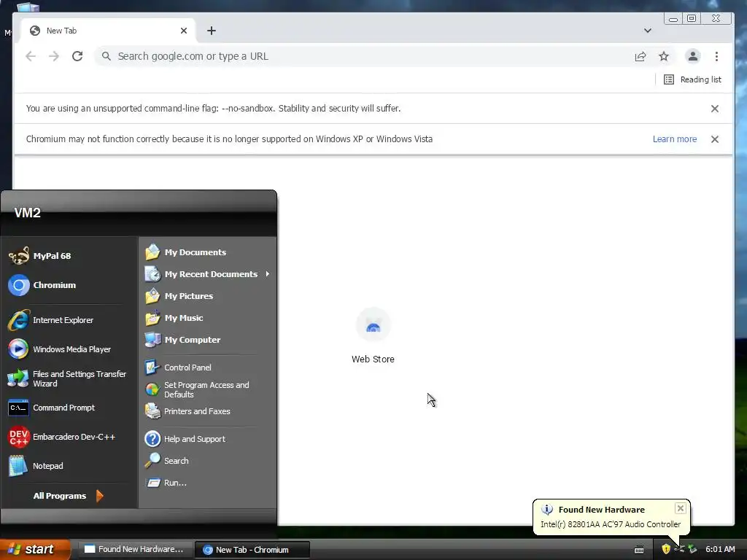Open Command Prompt from Start menu
This screenshot has height=560, width=747.
pos(69,408)
